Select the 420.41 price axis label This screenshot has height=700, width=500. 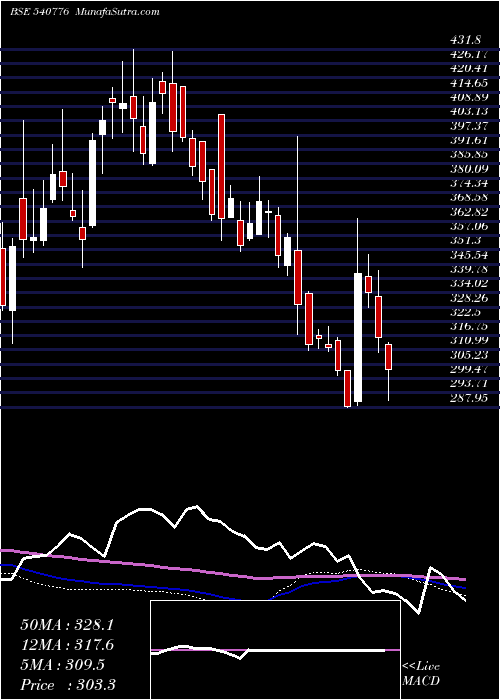pos(468,69)
